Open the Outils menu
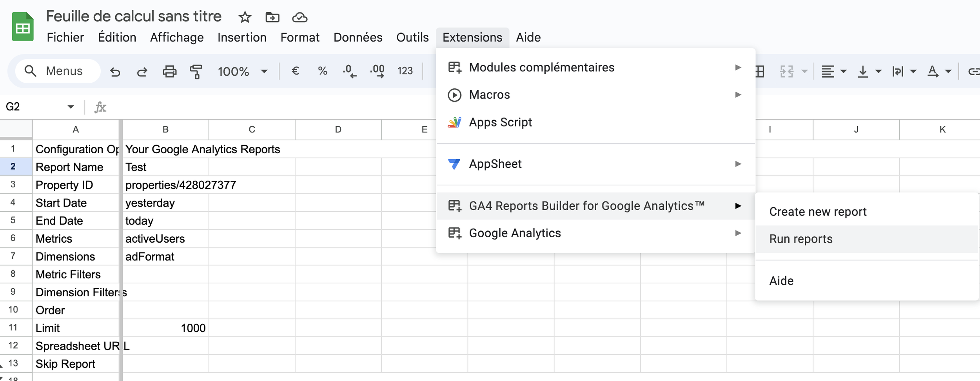980x381 pixels. coord(412,38)
